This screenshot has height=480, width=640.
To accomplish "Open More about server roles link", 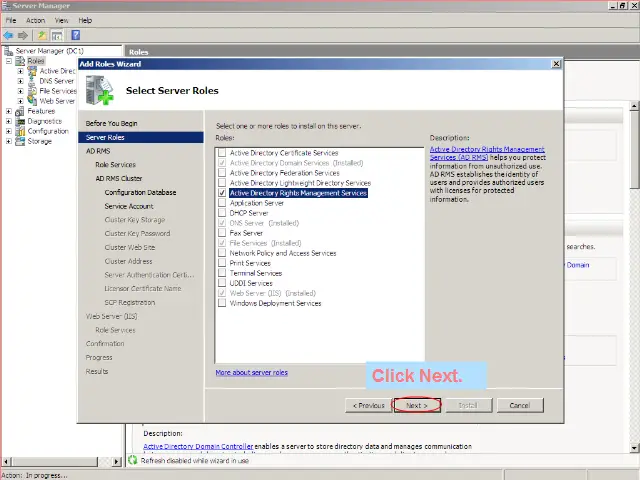I will click(251, 372).
